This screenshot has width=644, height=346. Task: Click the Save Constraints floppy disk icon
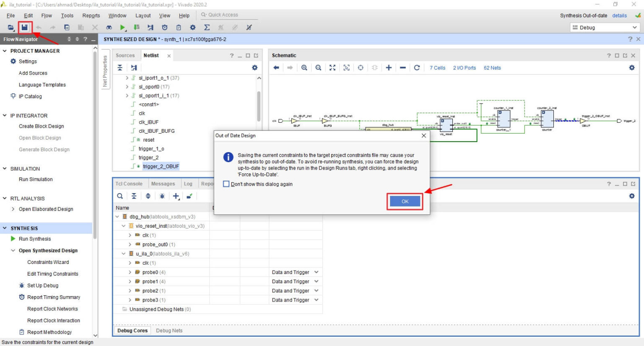point(25,28)
